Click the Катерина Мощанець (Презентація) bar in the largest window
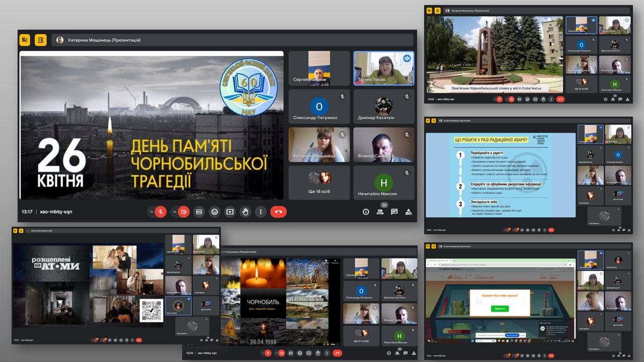Viewport: 644px width, 362px height. [x=231, y=40]
